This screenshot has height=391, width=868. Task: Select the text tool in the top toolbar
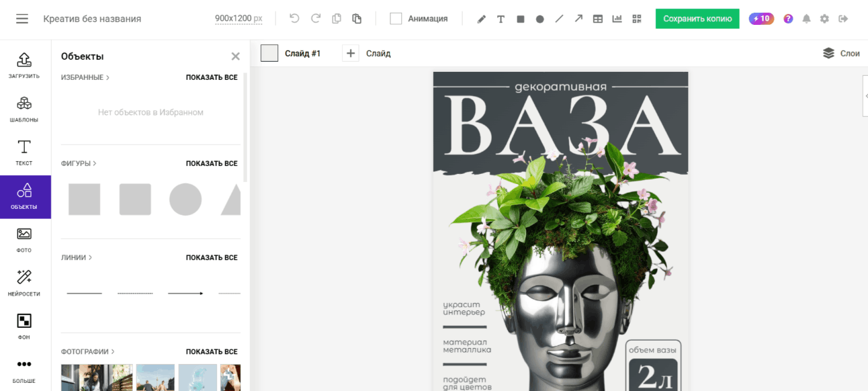pyautogui.click(x=501, y=19)
